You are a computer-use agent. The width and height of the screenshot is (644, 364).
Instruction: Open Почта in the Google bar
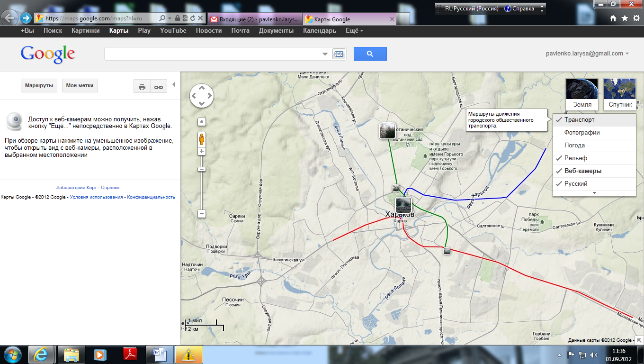click(x=241, y=30)
